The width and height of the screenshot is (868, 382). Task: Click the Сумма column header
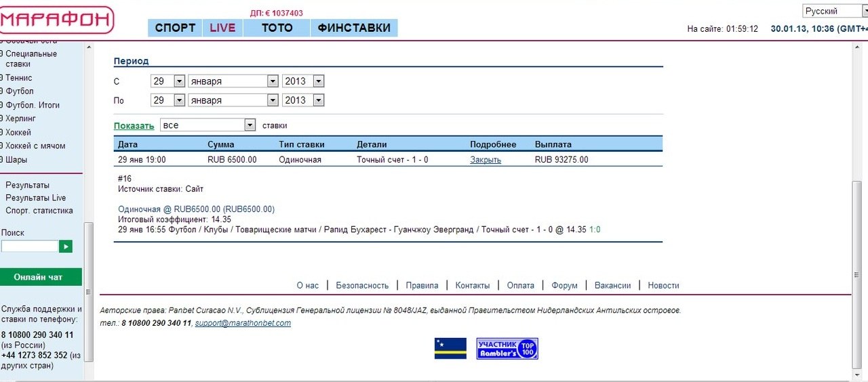tap(221, 144)
